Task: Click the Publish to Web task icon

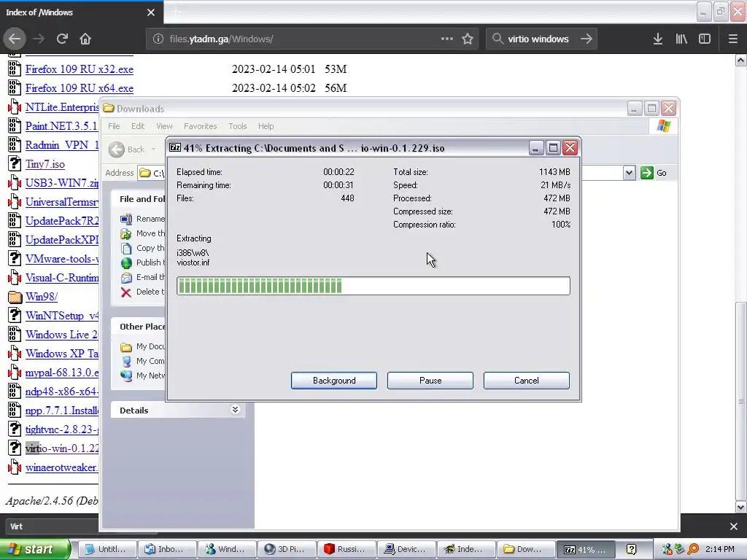Action: pyautogui.click(x=125, y=262)
